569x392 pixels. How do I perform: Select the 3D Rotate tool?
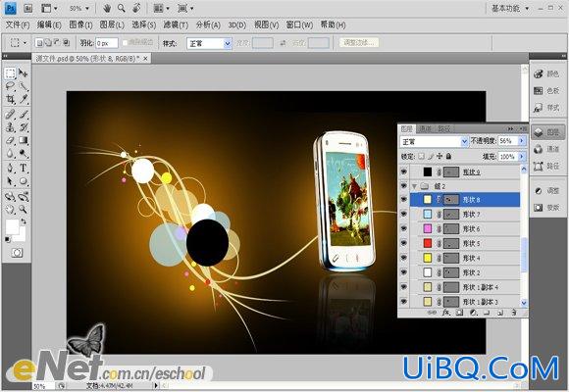(x=10, y=197)
